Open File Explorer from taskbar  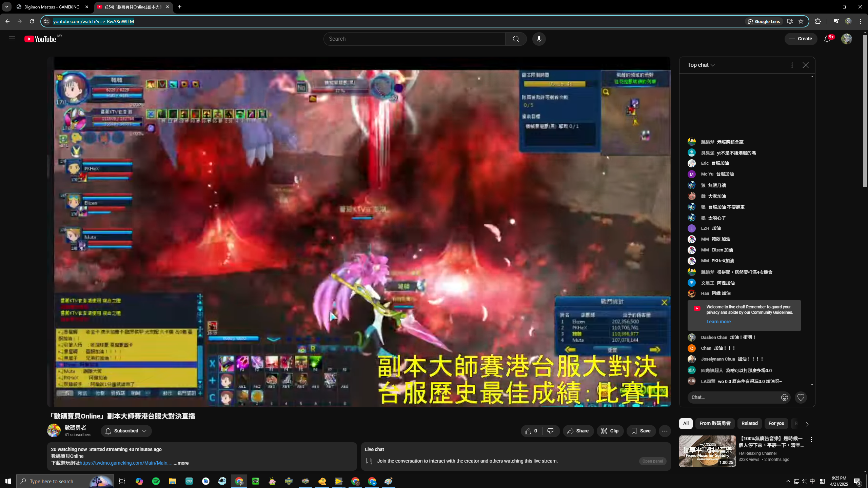point(172,481)
